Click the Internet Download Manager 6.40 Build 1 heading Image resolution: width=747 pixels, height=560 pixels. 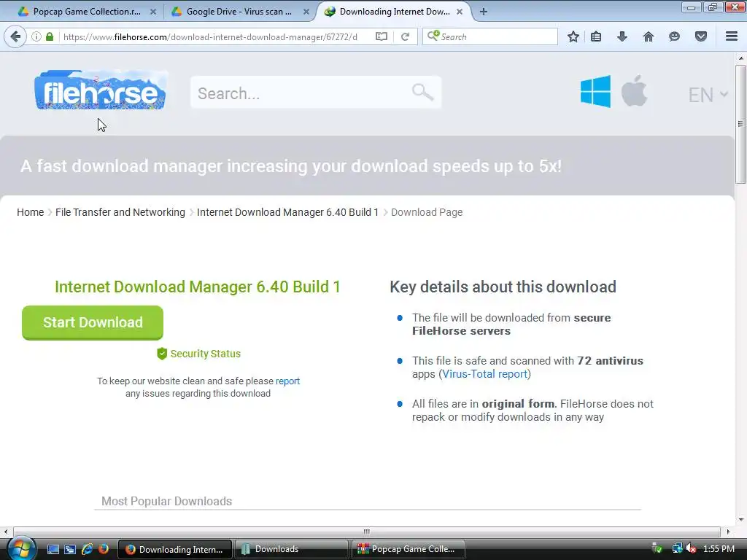[x=197, y=287]
